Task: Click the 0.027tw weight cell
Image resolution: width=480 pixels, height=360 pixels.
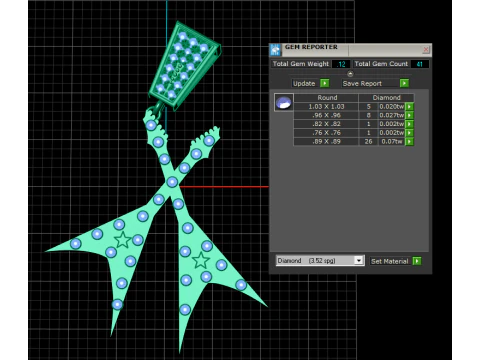Action: [x=392, y=115]
